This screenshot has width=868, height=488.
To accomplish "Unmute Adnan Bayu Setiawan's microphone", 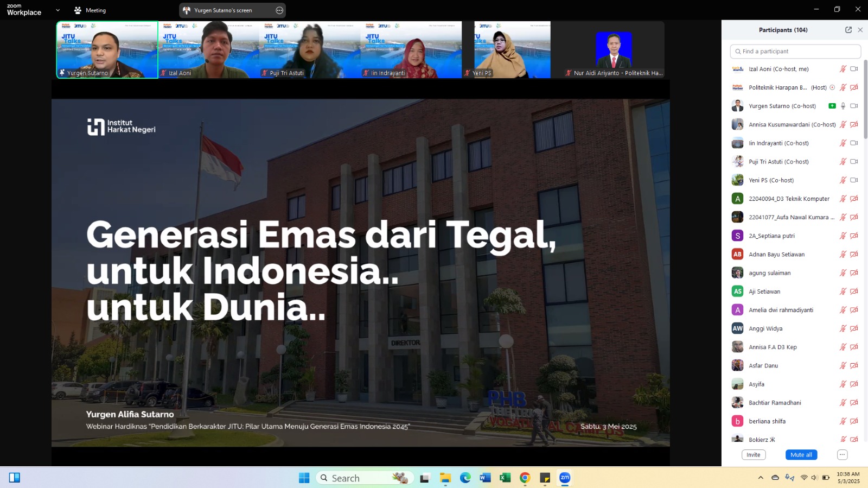I will (843, 255).
